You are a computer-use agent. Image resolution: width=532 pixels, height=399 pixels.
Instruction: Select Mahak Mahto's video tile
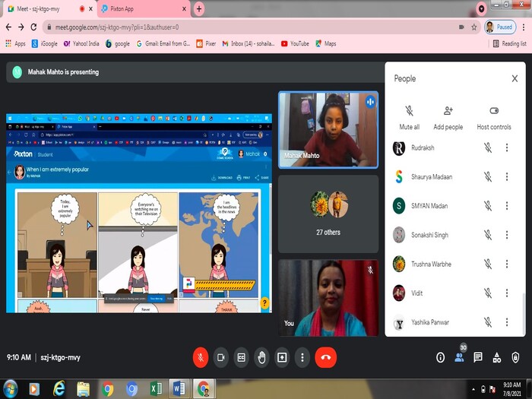(x=328, y=130)
